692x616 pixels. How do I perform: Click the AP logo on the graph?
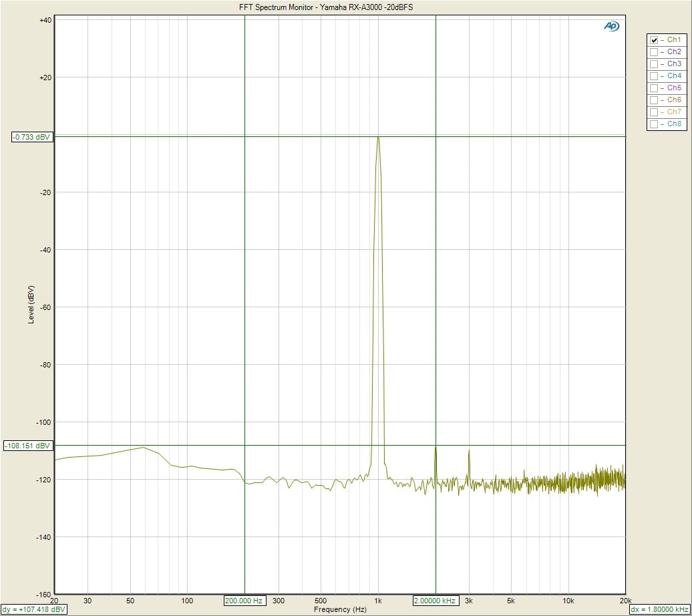tap(611, 26)
